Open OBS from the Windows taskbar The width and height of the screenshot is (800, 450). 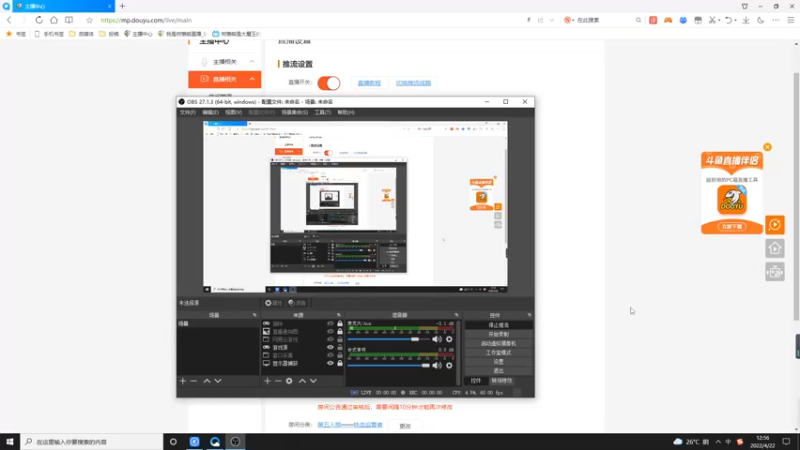pos(235,441)
